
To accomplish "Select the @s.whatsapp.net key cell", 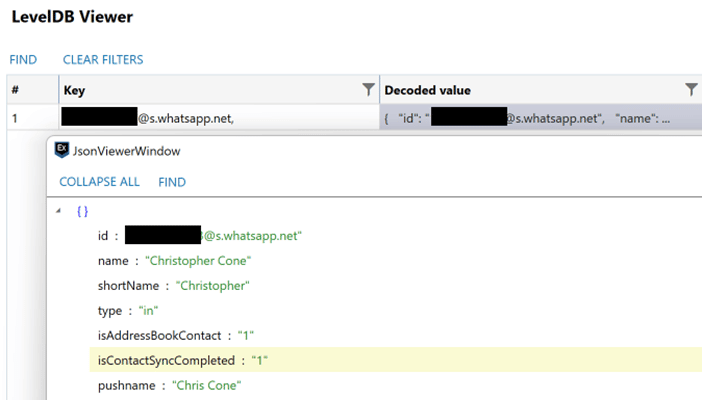I will [x=219, y=118].
